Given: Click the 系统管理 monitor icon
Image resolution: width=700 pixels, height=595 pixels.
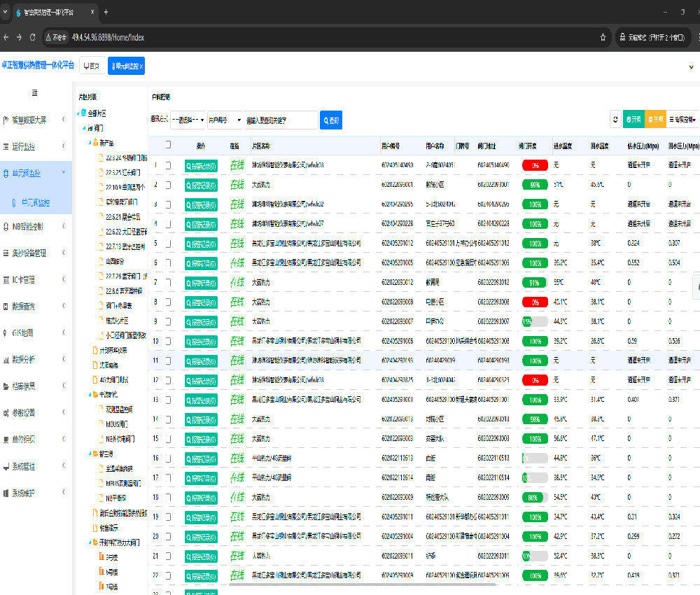Looking at the screenshot, I should coord(6,466).
